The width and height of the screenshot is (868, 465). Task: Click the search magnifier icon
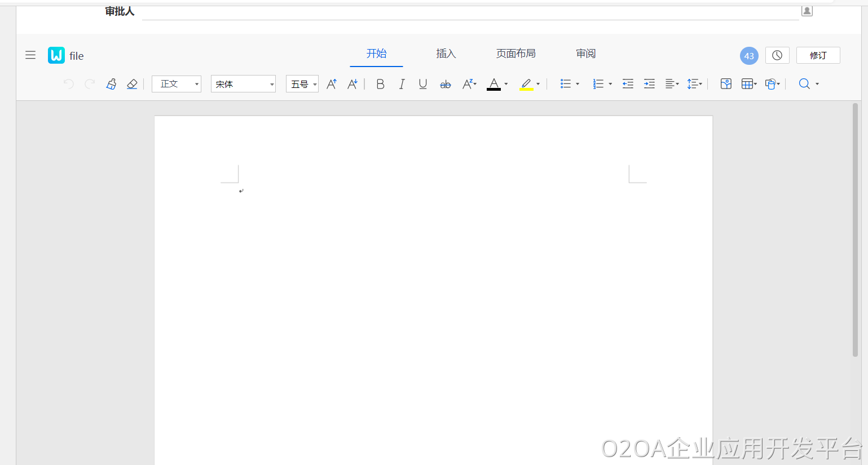click(x=804, y=84)
